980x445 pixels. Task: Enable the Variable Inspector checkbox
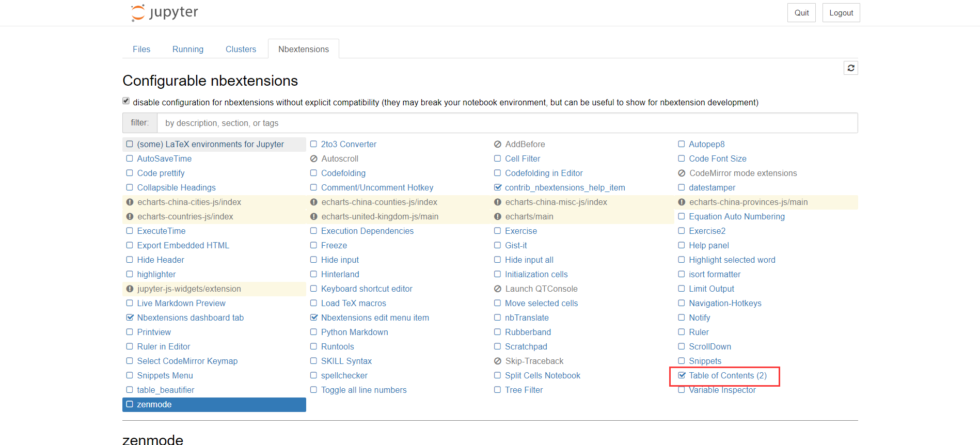tap(682, 390)
